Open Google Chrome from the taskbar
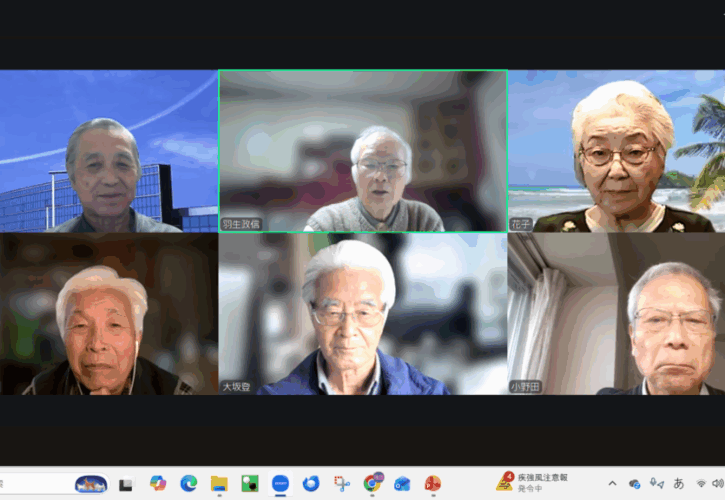 pos(372,483)
